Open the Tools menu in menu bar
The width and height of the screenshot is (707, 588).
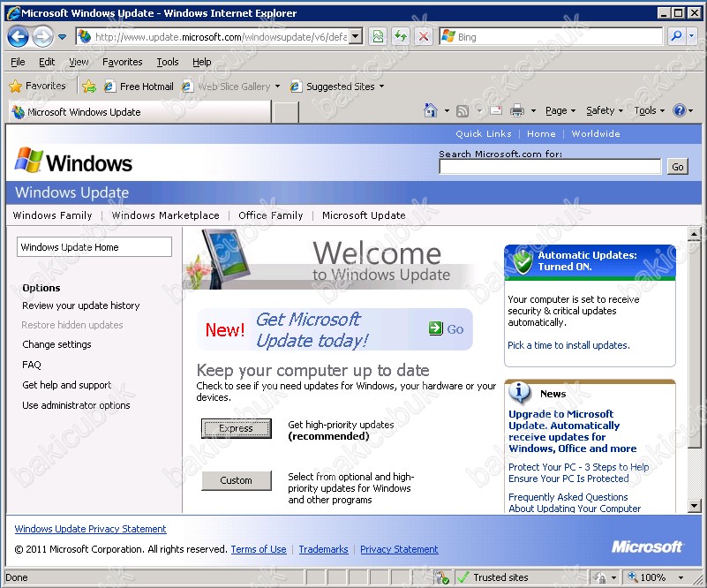click(x=168, y=62)
